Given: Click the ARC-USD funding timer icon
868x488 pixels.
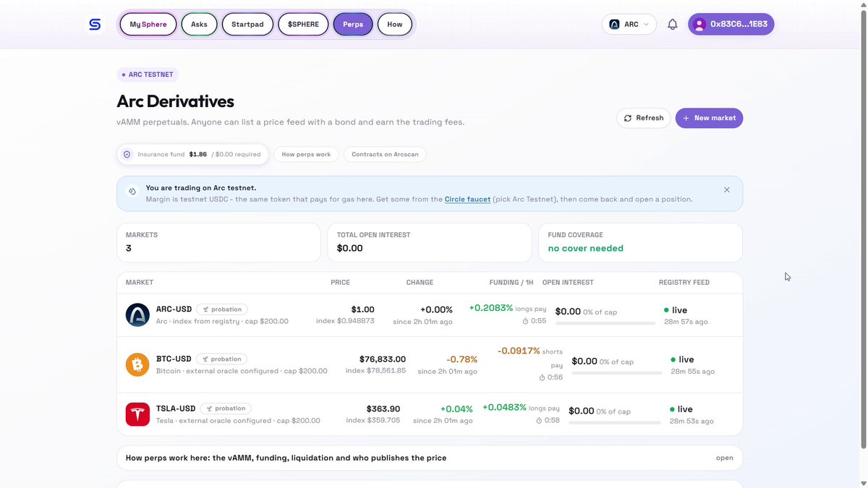Looking at the screenshot, I should [x=526, y=321].
